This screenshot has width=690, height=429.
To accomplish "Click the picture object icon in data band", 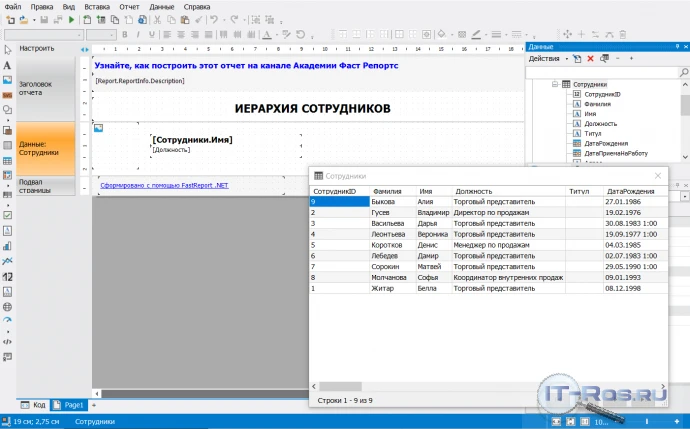I will [99, 128].
